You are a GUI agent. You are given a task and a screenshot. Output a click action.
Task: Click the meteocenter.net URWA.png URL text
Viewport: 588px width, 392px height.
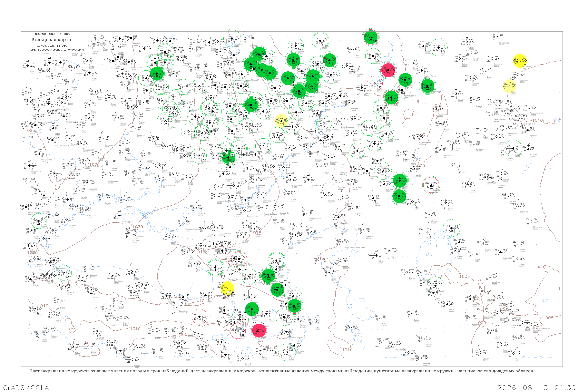point(55,50)
